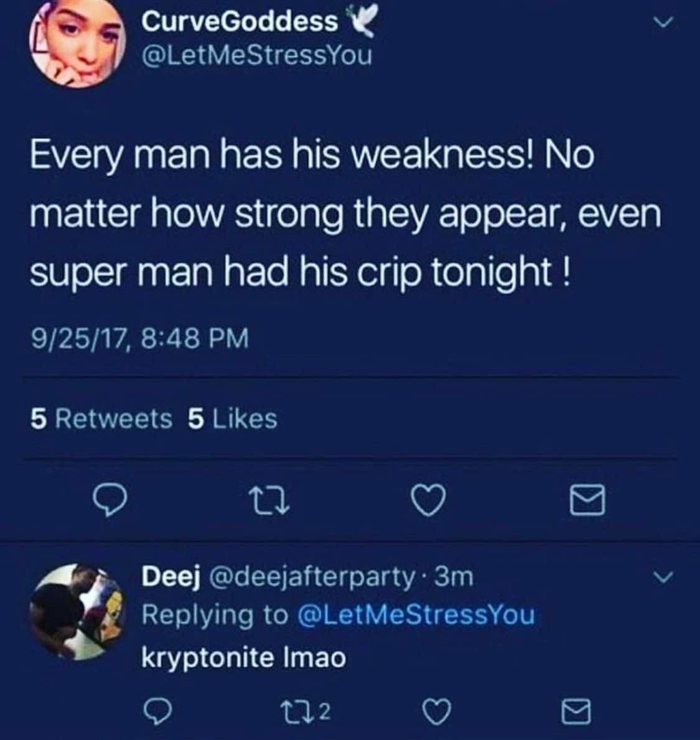Open the CurveGoddess display name
Viewport: 700px width, 740px height.
point(240,22)
